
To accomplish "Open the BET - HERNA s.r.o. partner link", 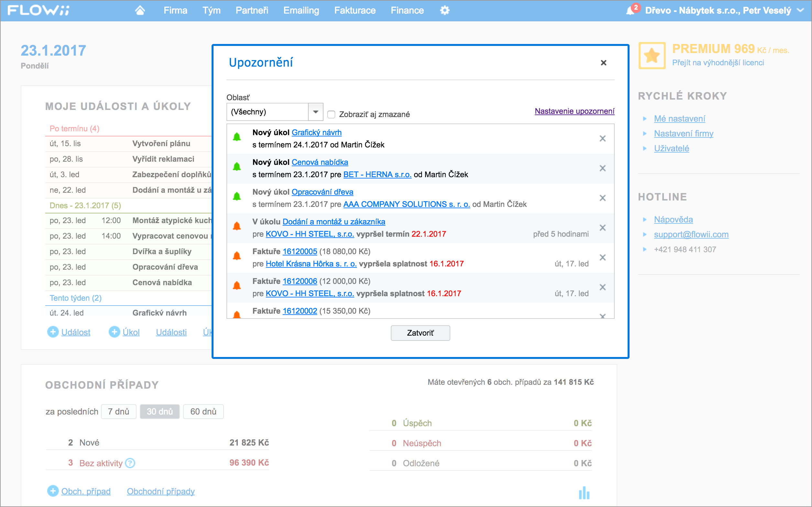I will pyautogui.click(x=377, y=174).
